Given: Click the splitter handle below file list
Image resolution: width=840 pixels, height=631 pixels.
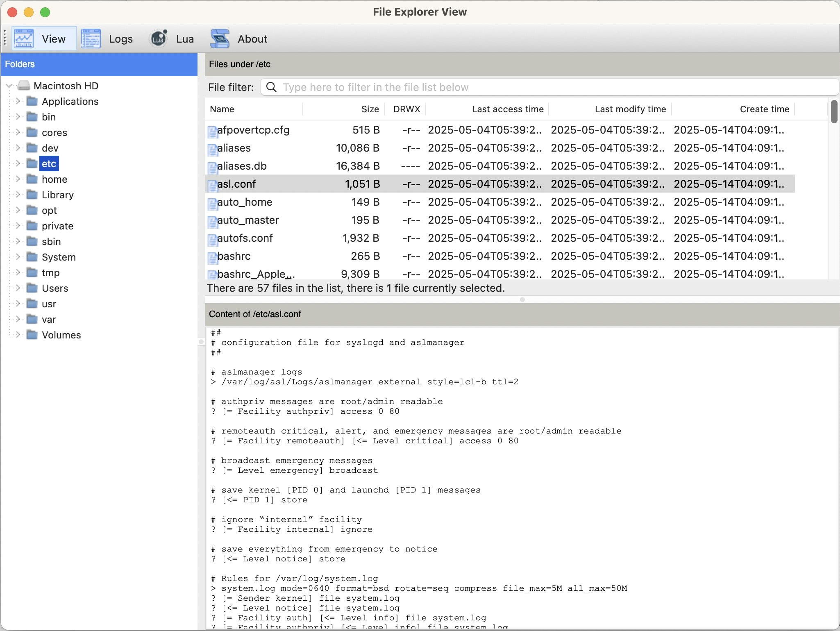Looking at the screenshot, I should (x=522, y=300).
